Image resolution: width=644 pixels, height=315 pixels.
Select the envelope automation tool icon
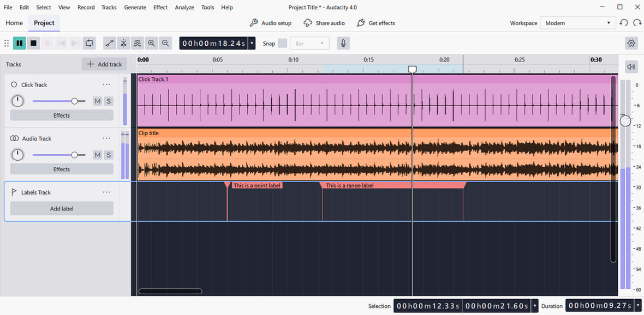point(110,43)
